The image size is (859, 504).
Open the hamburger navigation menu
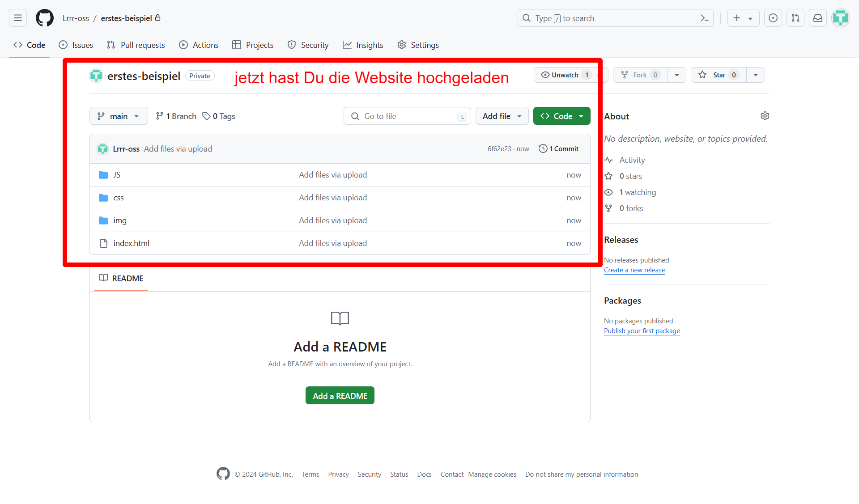point(18,18)
